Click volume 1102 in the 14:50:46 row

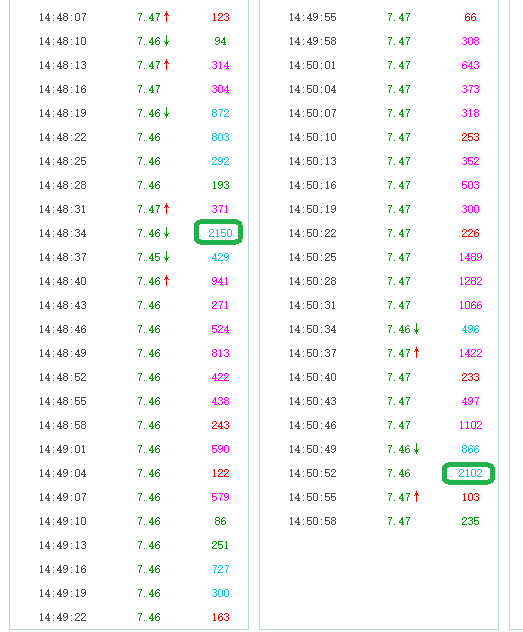click(x=470, y=425)
